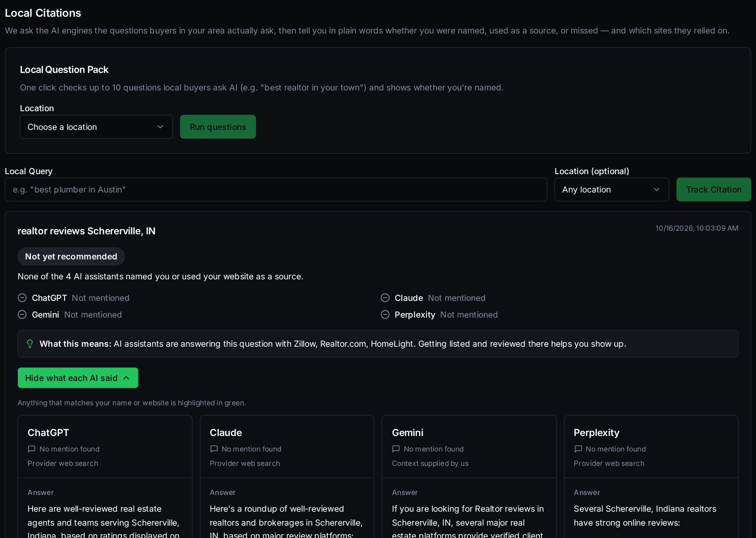Click Provider web search in ChatGPT card
756x538 pixels.
coord(63,463)
